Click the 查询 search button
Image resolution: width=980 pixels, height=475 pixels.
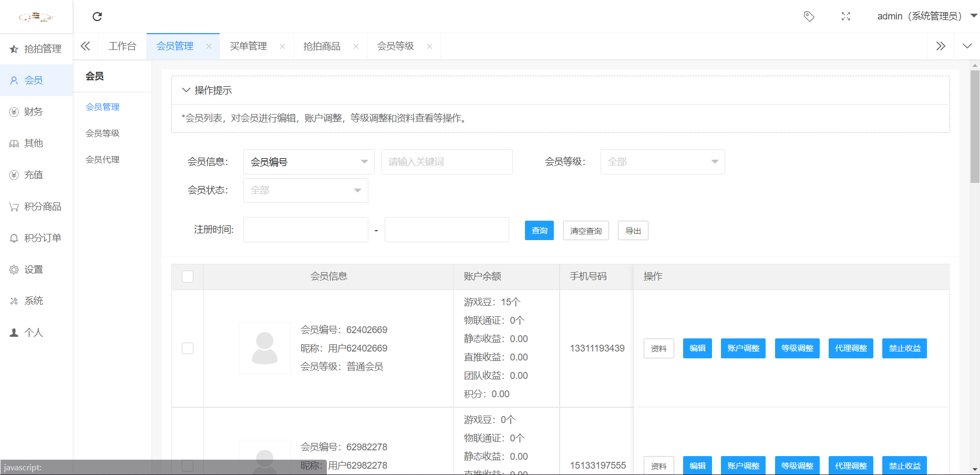click(539, 231)
